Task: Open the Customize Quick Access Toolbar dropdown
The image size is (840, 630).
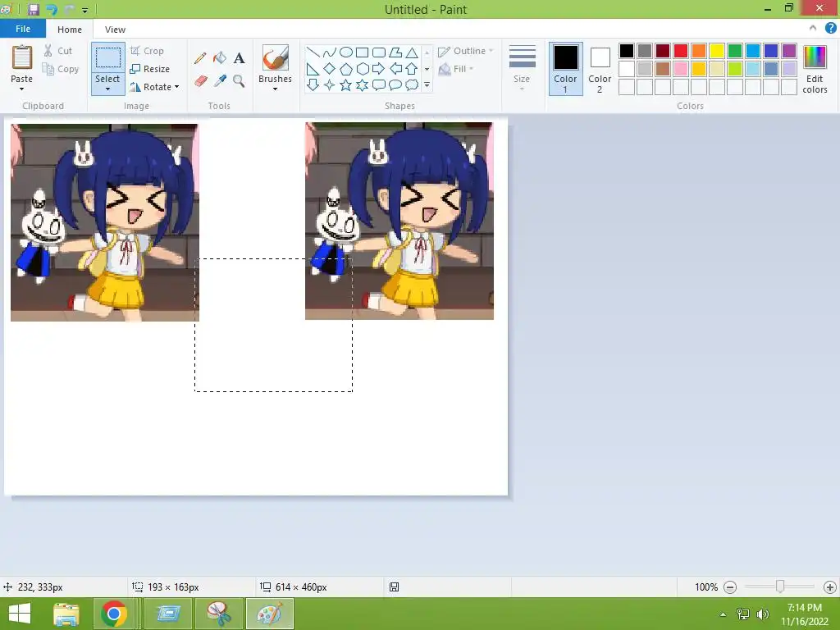Action: coord(84,10)
